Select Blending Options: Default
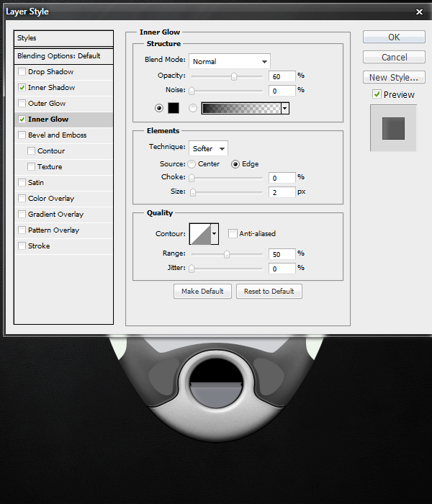 click(x=63, y=56)
